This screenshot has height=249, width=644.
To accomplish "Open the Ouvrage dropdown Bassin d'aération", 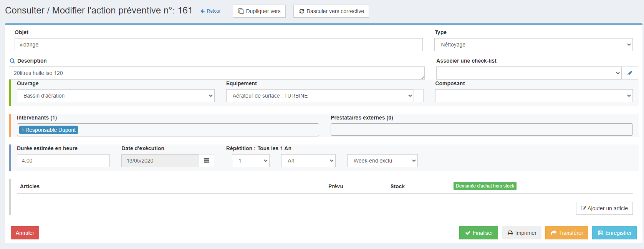I will pos(116,96).
